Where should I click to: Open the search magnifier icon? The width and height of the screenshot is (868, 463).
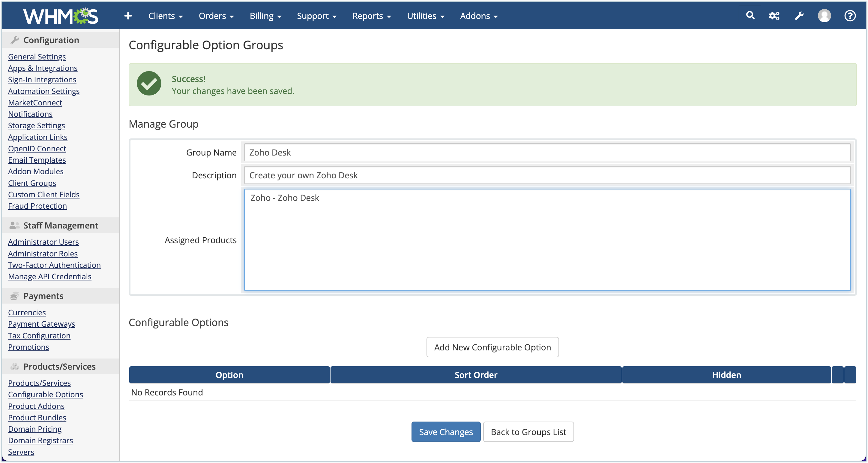click(x=750, y=16)
